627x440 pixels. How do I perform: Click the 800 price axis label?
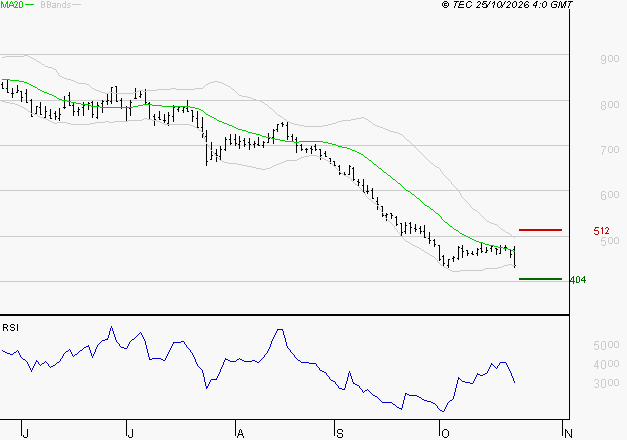(610, 105)
